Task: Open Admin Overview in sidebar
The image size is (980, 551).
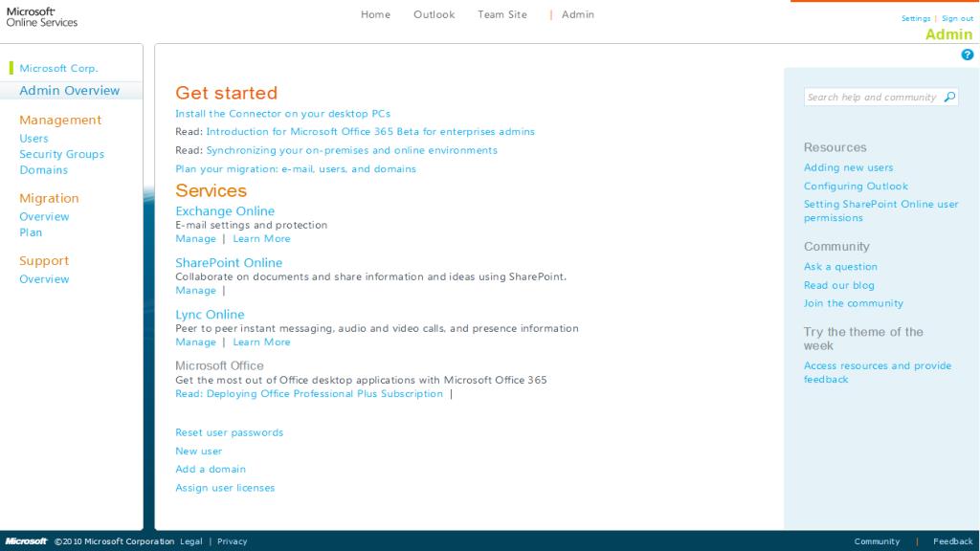Action: click(69, 91)
